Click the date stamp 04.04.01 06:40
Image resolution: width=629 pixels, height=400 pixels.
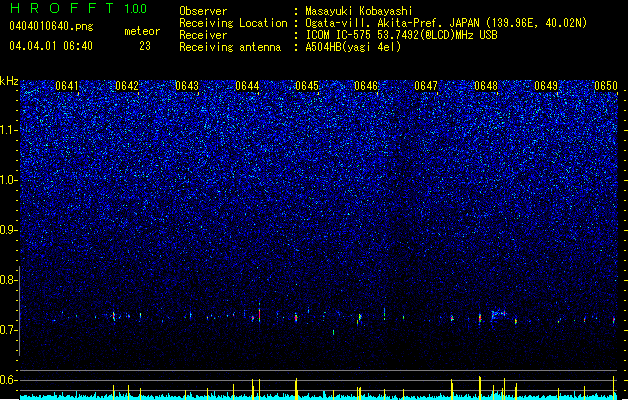(51, 46)
